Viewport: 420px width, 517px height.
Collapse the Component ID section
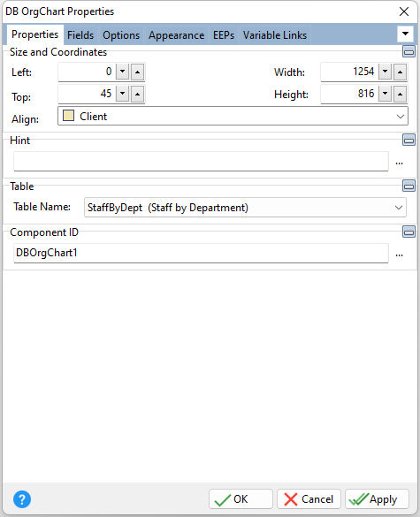pos(409,232)
